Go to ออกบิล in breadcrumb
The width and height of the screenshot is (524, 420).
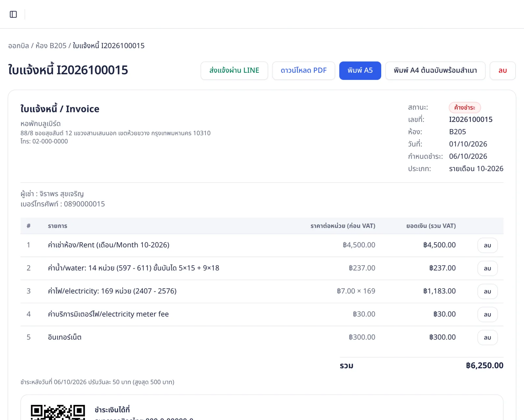(19, 46)
